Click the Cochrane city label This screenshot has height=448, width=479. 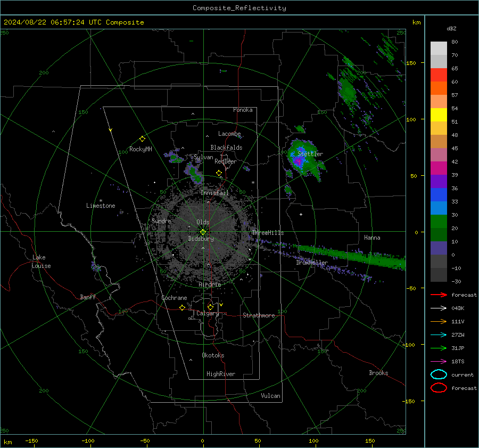(174, 298)
